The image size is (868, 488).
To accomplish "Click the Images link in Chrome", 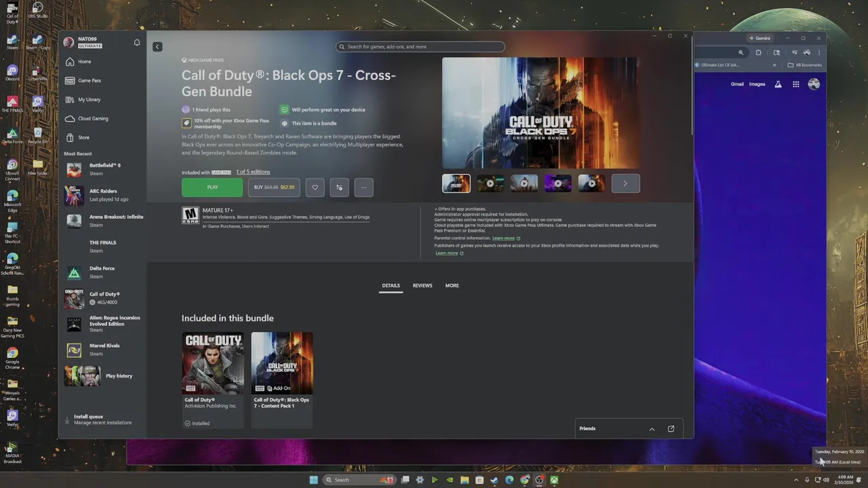I will pos(757,84).
